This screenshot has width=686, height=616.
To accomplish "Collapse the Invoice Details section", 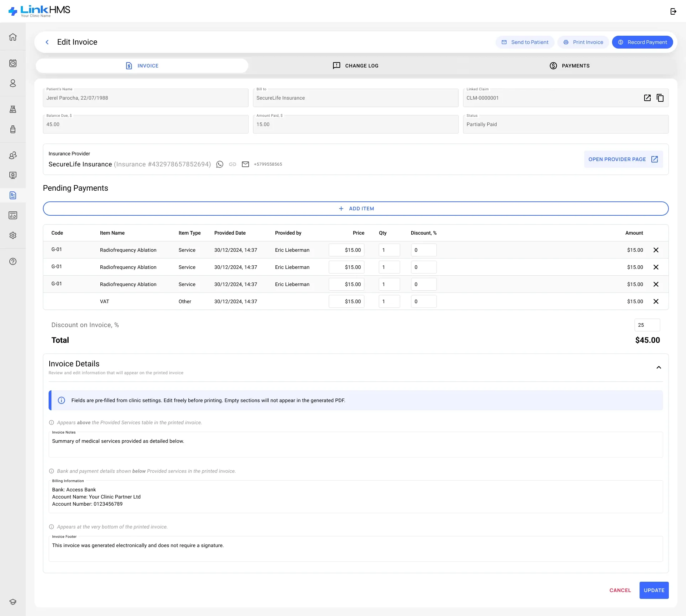I will point(659,367).
